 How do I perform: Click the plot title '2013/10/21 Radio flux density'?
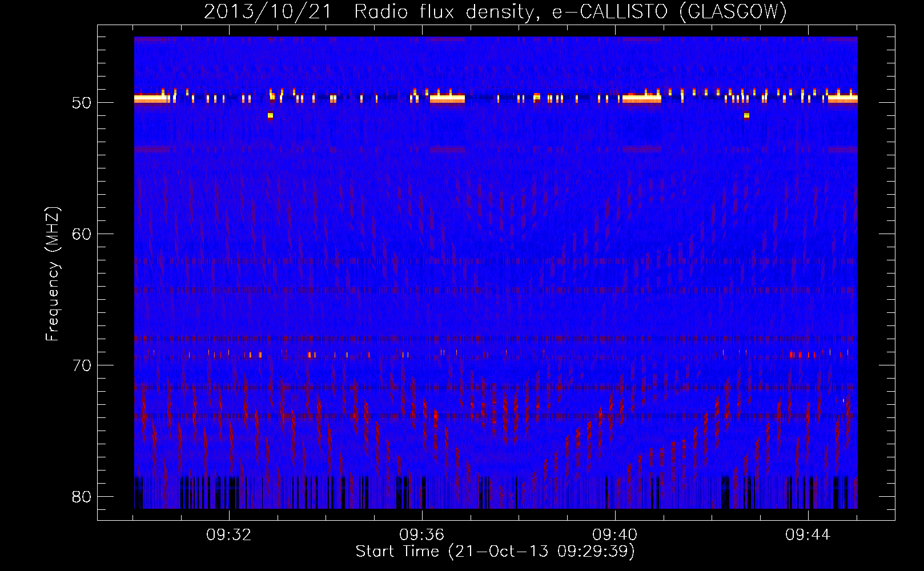tap(495, 11)
